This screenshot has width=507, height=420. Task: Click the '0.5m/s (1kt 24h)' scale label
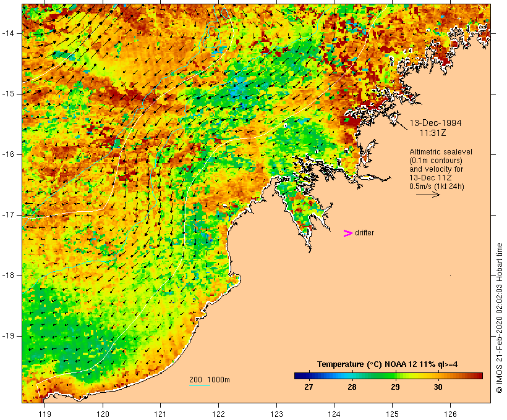(x=437, y=187)
